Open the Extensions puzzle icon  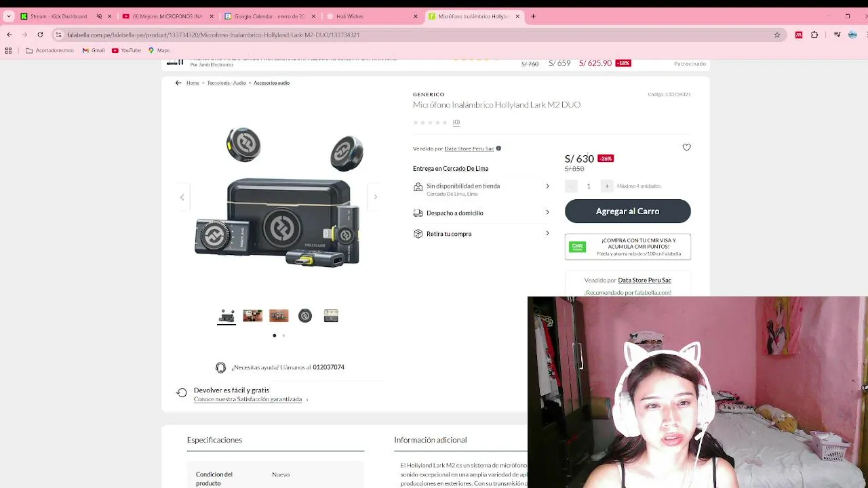[x=814, y=35]
